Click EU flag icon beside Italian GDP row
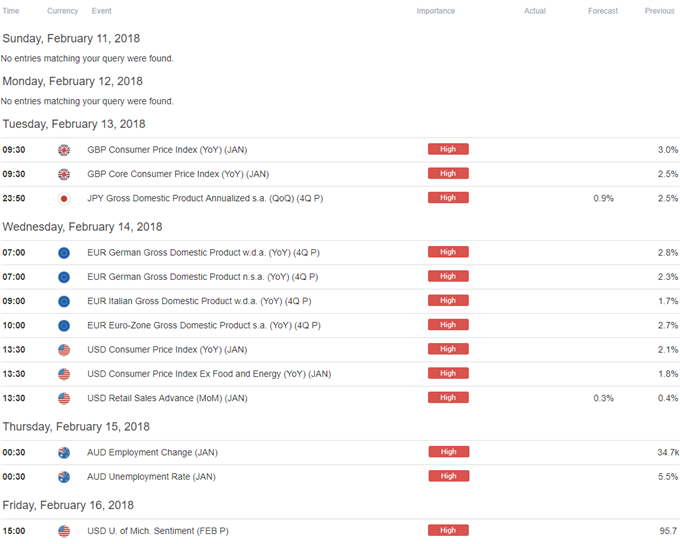The image size is (680, 544). 64,301
